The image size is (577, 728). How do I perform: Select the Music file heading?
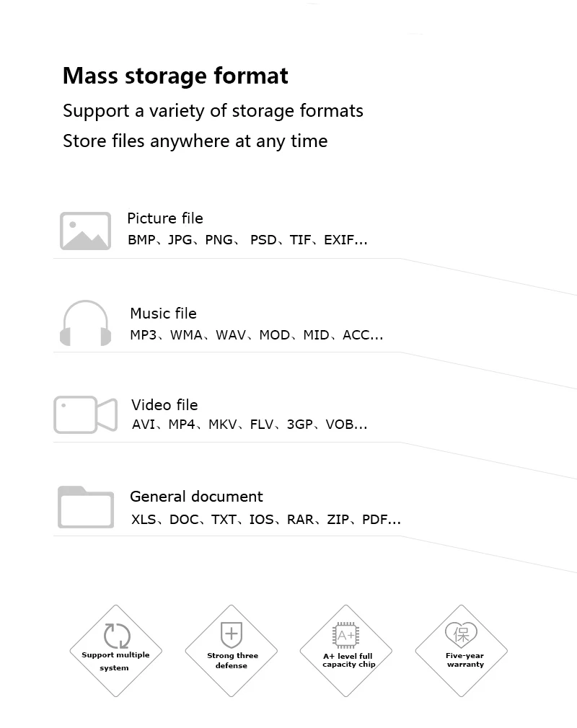[x=163, y=314]
